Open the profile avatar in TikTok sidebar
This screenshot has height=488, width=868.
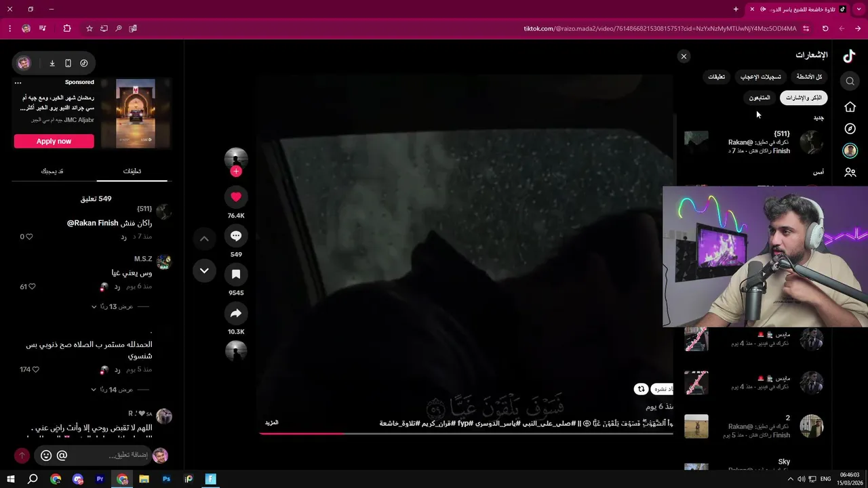point(850,150)
